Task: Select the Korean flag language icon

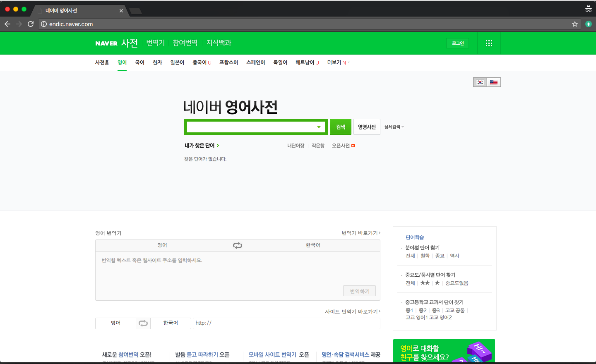Action: [x=480, y=82]
